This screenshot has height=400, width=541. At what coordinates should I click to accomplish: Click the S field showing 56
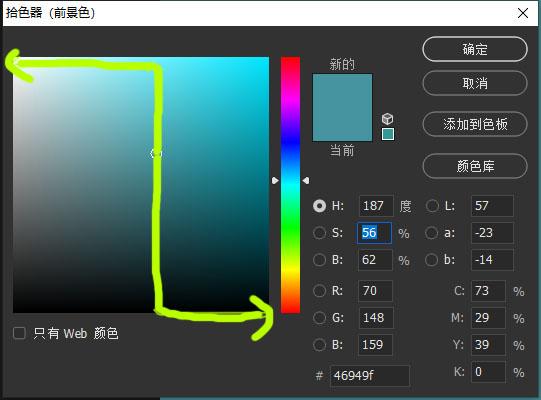[374, 233]
